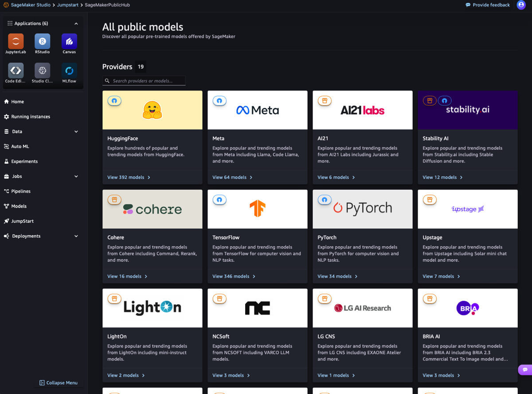
Task: Click the Search providers or models field
Action: (147, 81)
